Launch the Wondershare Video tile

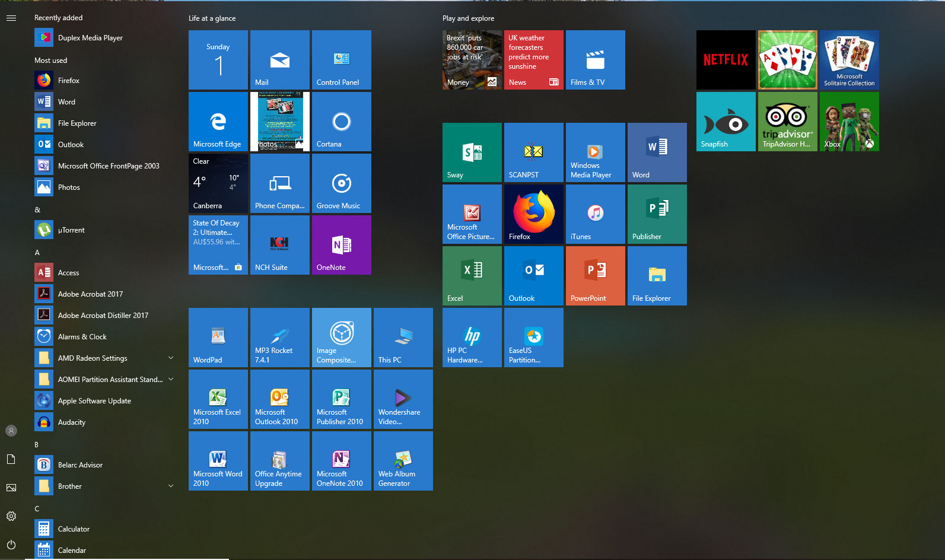(x=403, y=399)
